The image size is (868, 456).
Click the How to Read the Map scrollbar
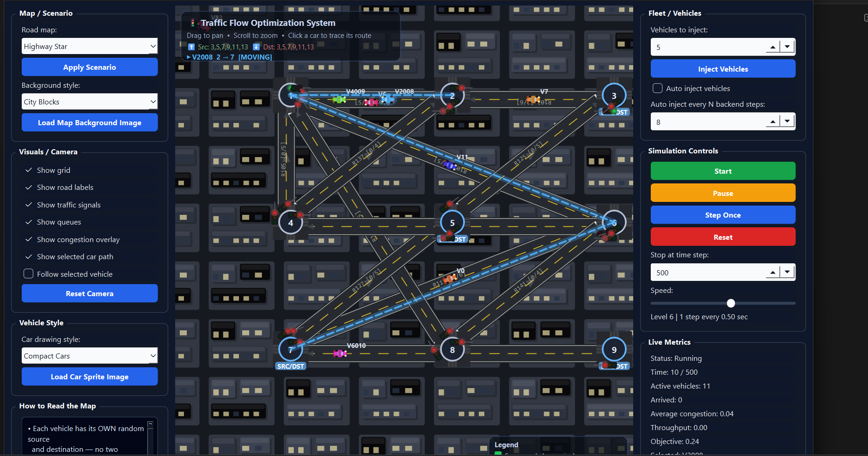150,438
